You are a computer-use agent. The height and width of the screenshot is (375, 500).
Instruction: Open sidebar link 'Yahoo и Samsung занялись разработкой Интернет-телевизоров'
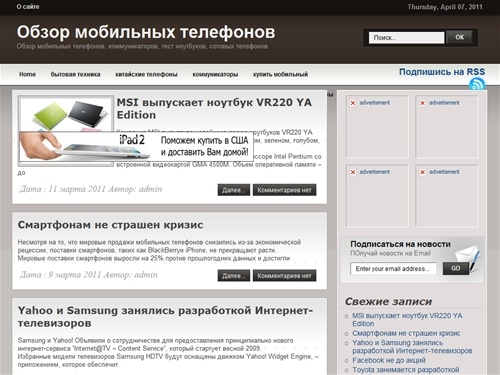(412, 347)
